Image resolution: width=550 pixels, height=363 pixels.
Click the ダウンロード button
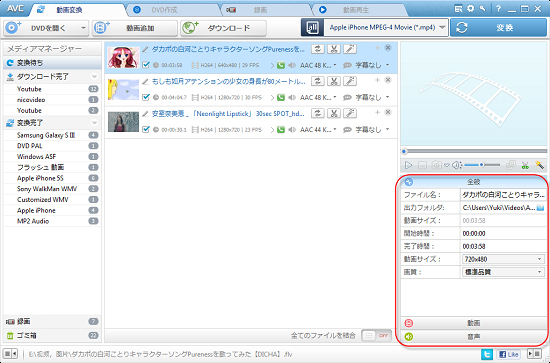223,28
